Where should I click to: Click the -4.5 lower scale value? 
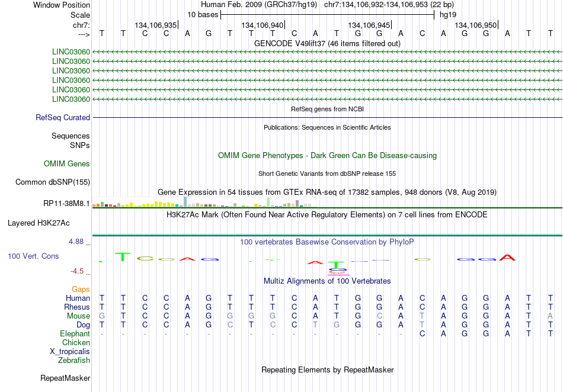tap(77, 271)
